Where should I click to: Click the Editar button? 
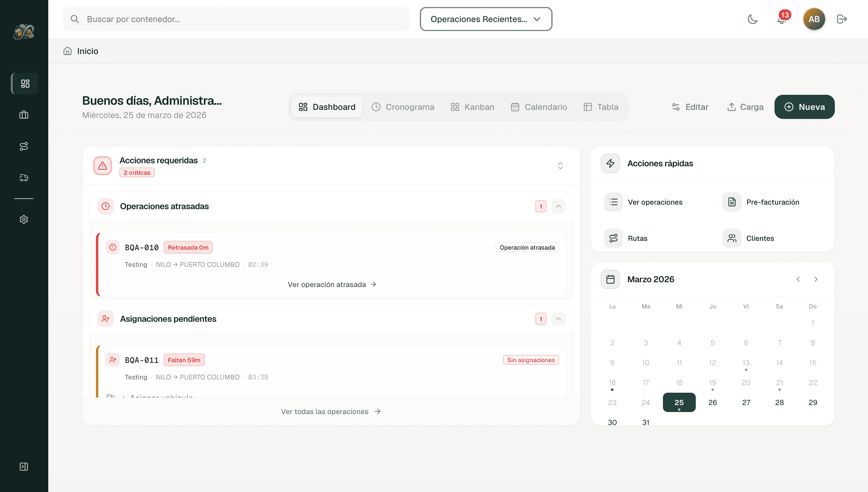(x=690, y=107)
